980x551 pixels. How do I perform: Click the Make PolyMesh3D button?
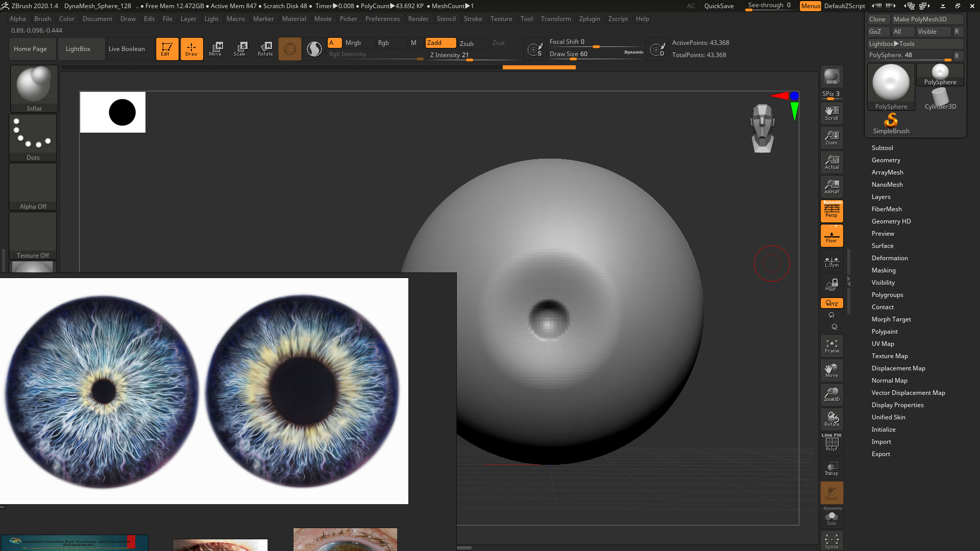[927, 19]
